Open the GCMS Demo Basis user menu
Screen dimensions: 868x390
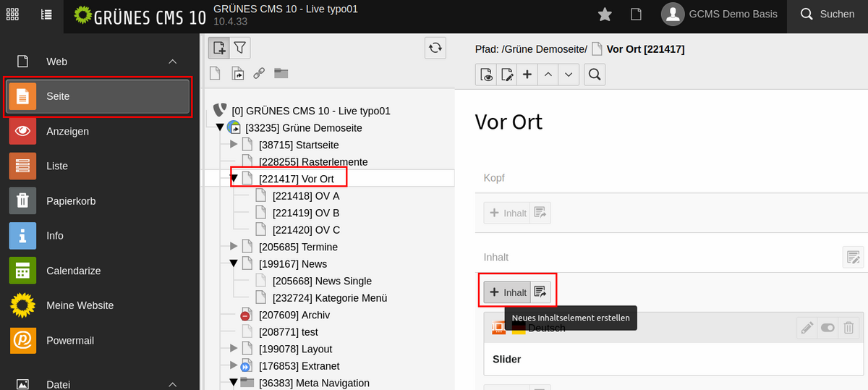(719, 14)
